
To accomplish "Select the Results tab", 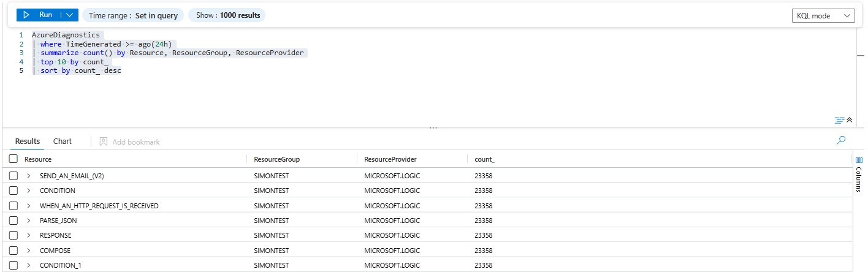I will click(x=28, y=142).
